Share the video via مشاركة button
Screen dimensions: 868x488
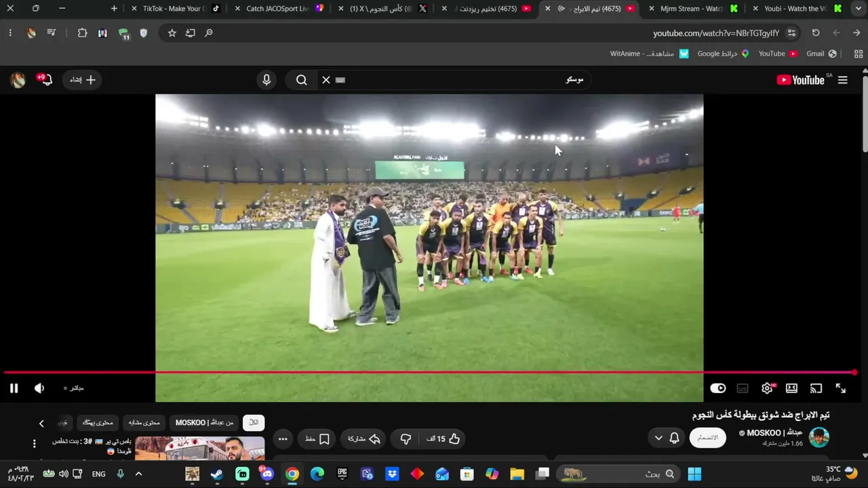(363, 439)
